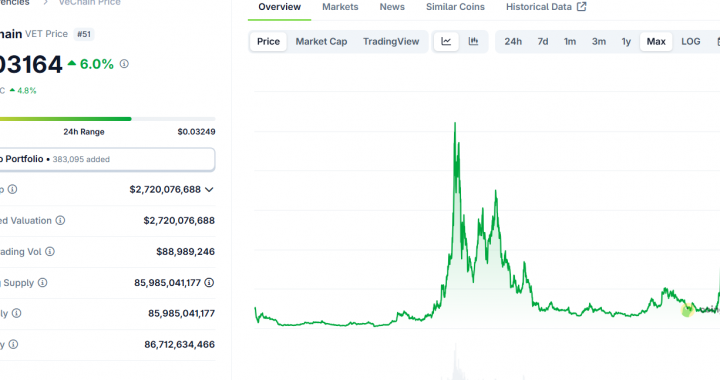
Task: Click the $0.03249 range high value
Action: (197, 132)
